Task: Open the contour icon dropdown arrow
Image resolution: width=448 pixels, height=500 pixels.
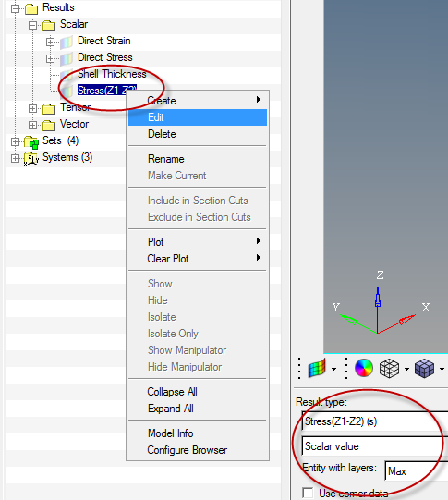Action: click(334, 369)
